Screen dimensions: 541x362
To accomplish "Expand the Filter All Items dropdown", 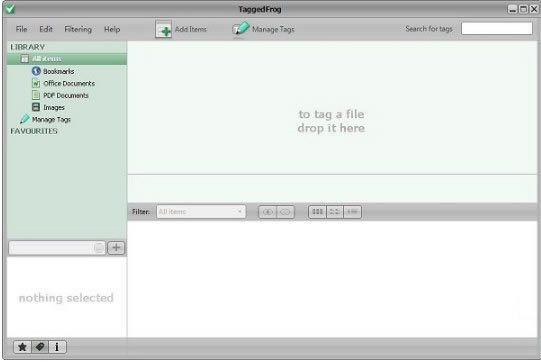I will tap(201, 212).
